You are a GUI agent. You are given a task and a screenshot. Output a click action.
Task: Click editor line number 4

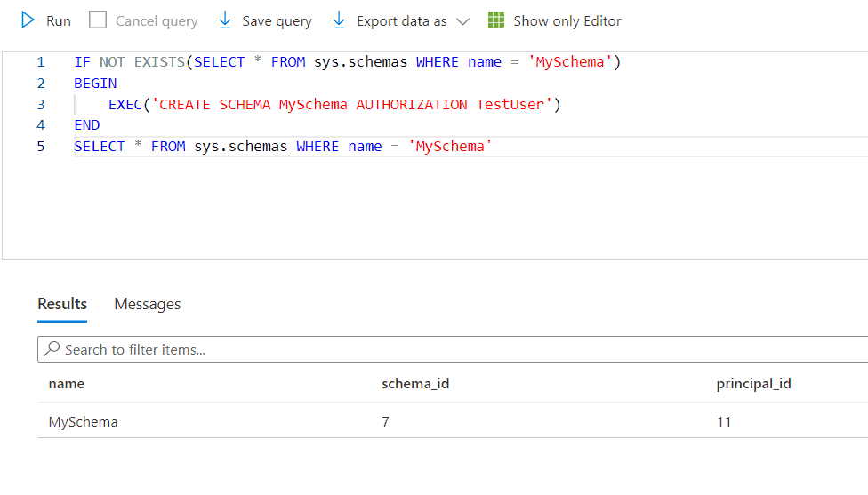pyautogui.click(x=40, y=125)
